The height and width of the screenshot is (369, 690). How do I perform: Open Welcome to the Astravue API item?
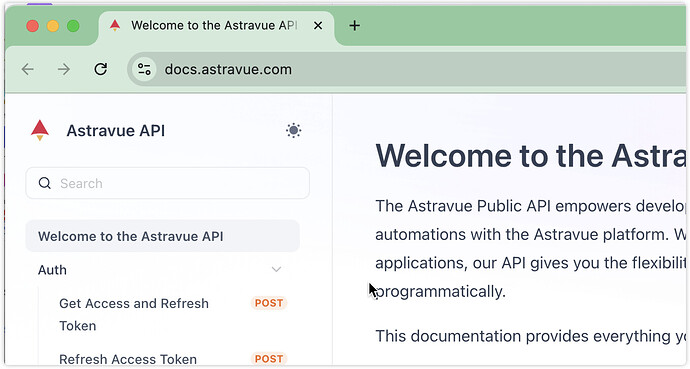tap(163, 236)
